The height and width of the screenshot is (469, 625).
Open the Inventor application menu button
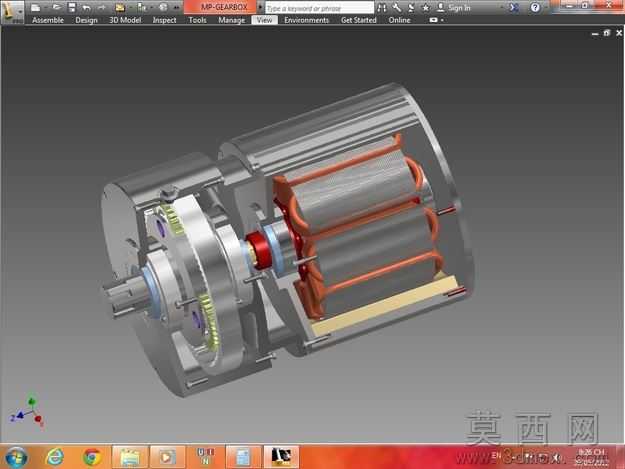(11, 11)
